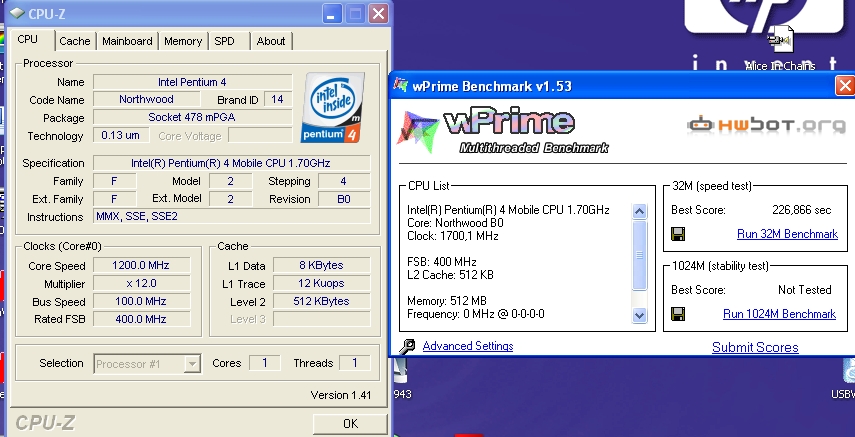
Task: Open the Cache tab in CPU-Z
Action: 75,41
